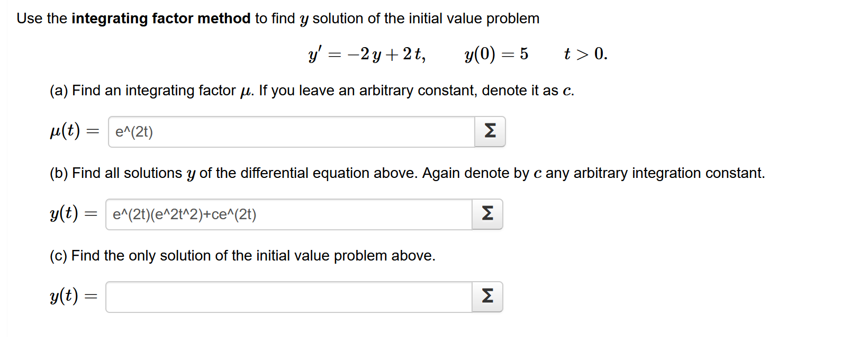Click the Σ preview button in part (b)
This screenshot has width=868, height=341.
click(487, 214)
